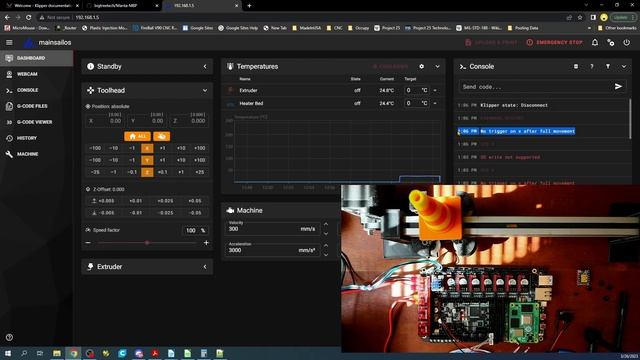Open G-Code Files in sidebar
Viewport: 640px width, 360px height.
(x=36, y=106)
